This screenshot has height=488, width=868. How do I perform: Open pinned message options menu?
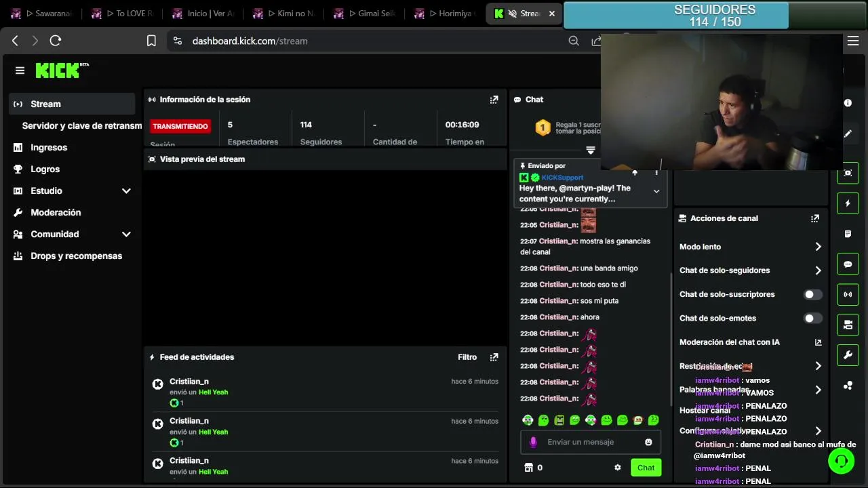656,173
